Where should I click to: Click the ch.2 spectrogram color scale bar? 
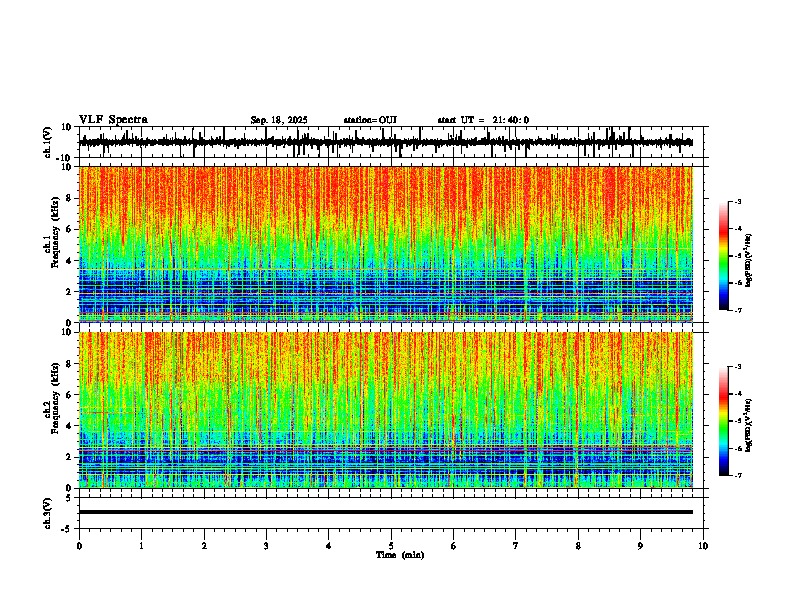click(724, 421)
